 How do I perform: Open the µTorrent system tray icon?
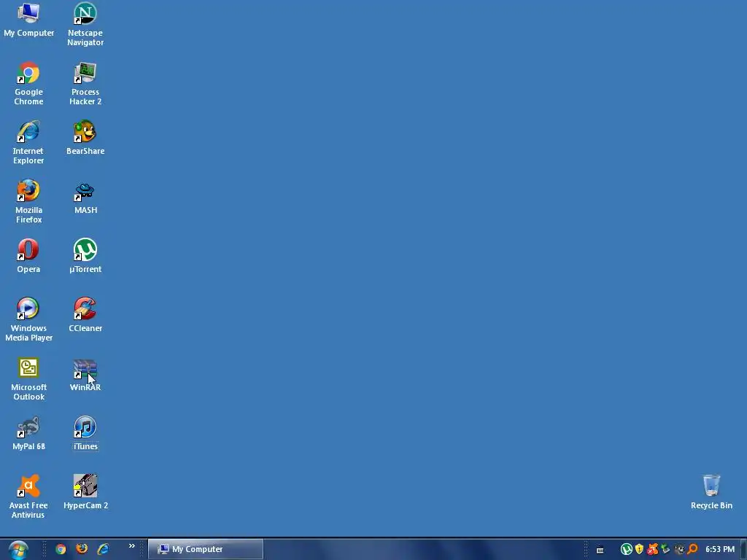[x=627, y=550]
